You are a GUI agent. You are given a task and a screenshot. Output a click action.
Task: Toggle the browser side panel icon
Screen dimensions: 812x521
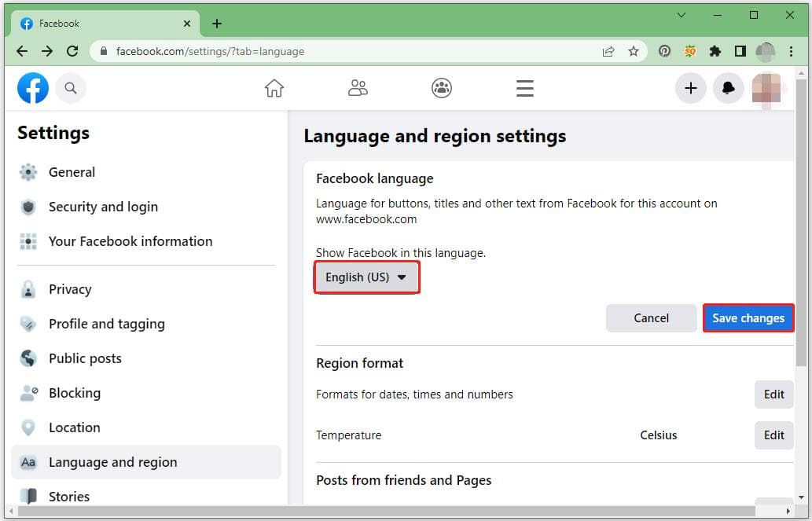tap(740, 51)
